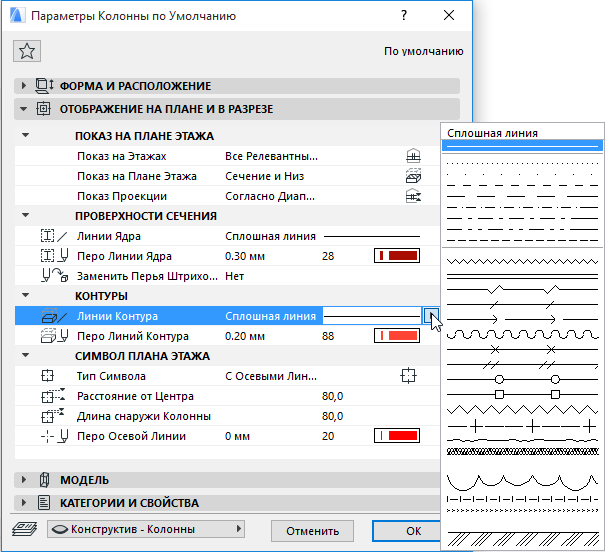Expand the Категории и Свойства section
Image resolution: width=605 pixels, height=552 pixels.
(24, 503)
